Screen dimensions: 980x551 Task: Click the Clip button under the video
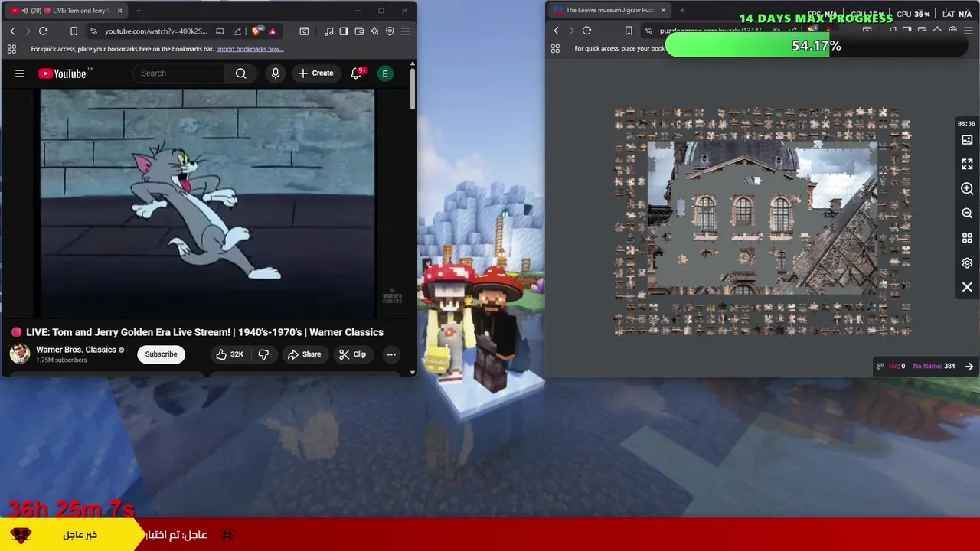[352, 354]
